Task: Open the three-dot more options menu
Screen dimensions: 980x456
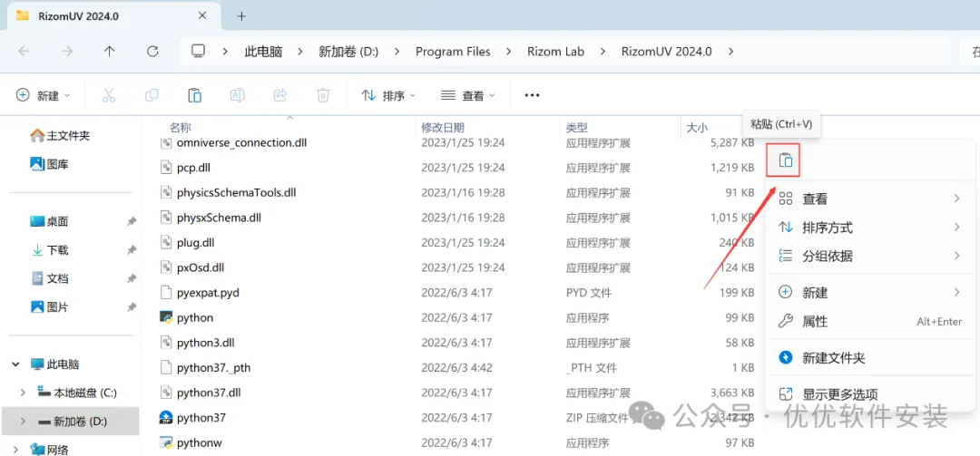Action: tap(532, 95)
